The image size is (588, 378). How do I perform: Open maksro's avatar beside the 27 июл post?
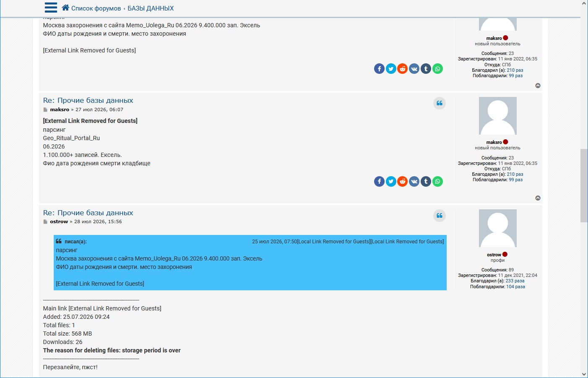[x=498, y=116]
